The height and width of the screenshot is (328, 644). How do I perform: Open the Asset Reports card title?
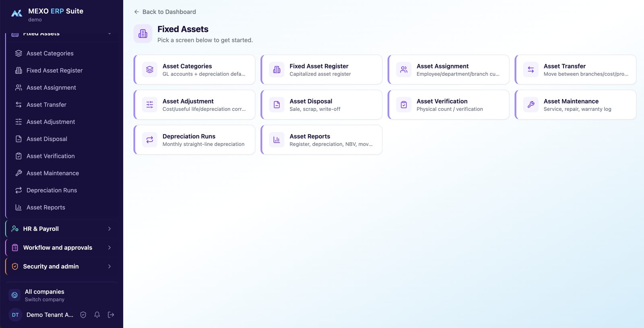pyautogui.click(x=310, y=136)
